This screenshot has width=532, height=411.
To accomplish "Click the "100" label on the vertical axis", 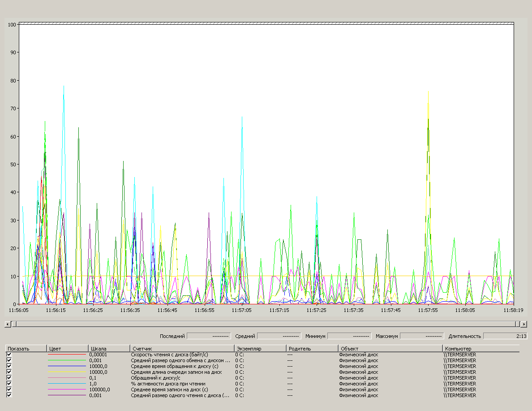I will click(12, 25).
